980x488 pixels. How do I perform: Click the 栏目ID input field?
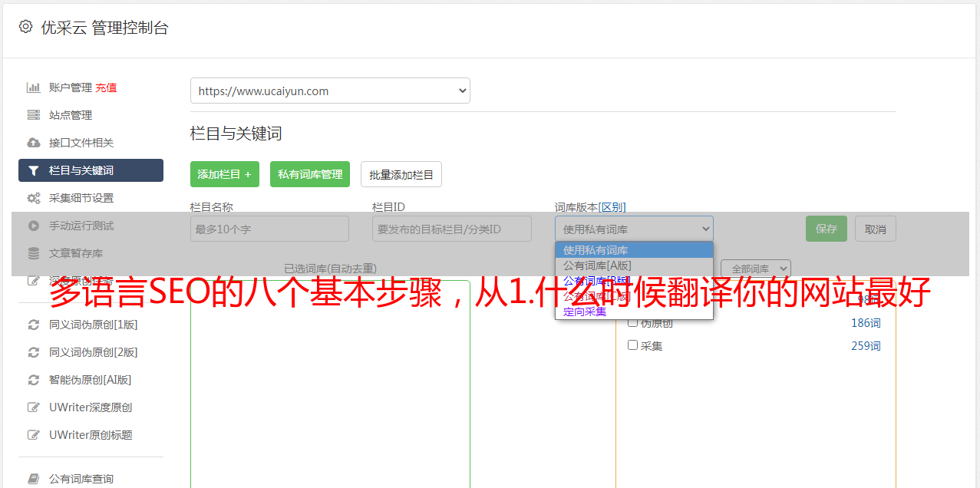tap(452, 229)
